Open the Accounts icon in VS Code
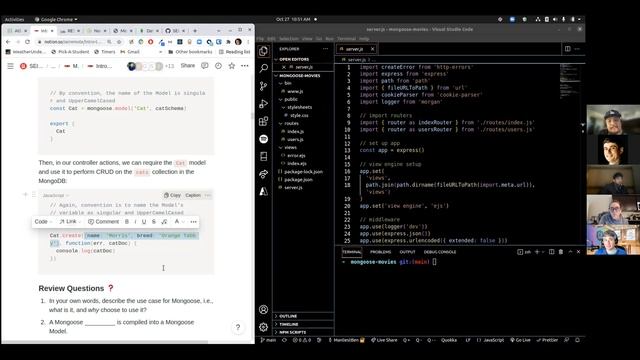The image size is (640, 360). click(x=264, y=309)
